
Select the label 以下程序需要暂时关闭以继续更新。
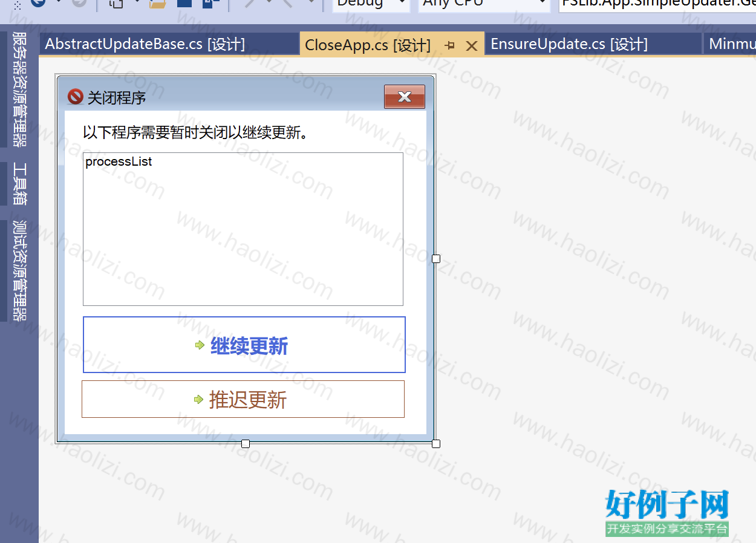[x=196, y=132]
